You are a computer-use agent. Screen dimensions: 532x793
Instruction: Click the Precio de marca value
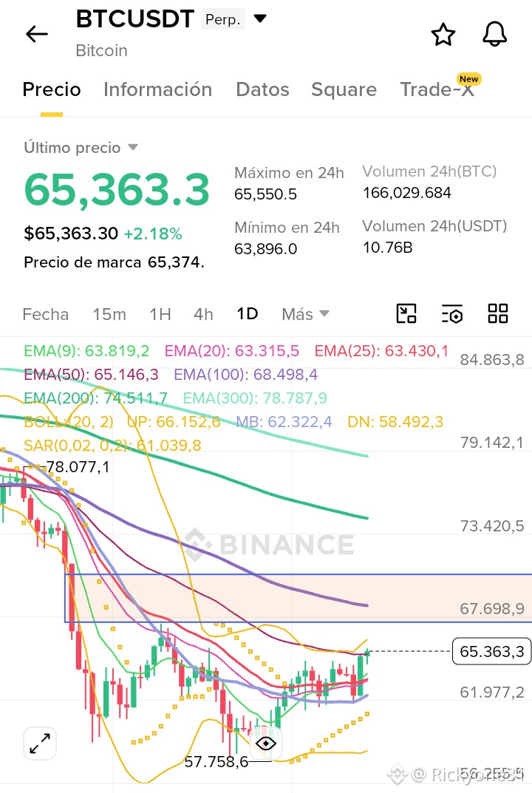click(176, 262)
